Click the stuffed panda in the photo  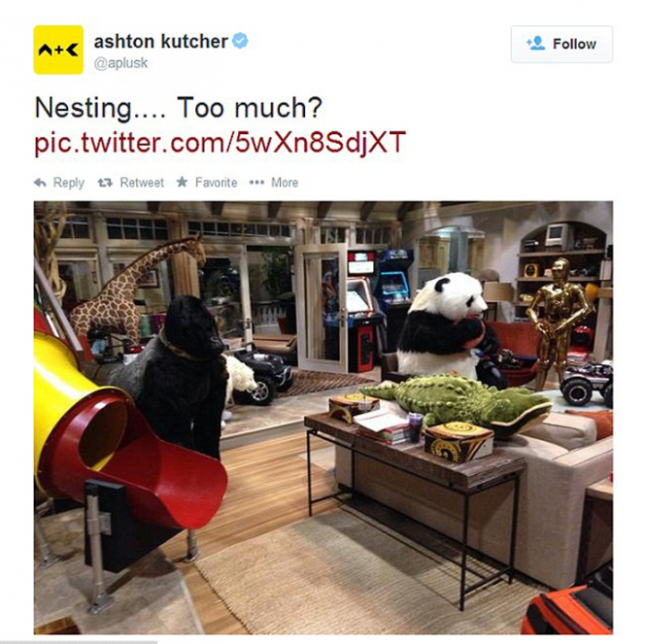444,324
